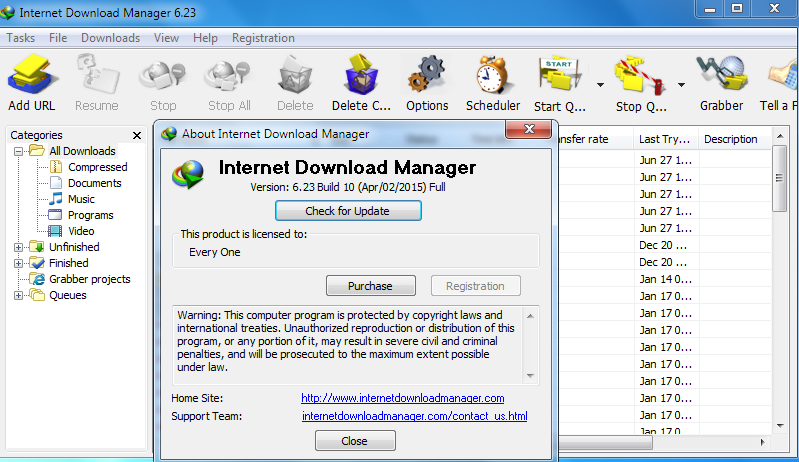Open the View menu
799x462 pixels.
pos(166,38)
